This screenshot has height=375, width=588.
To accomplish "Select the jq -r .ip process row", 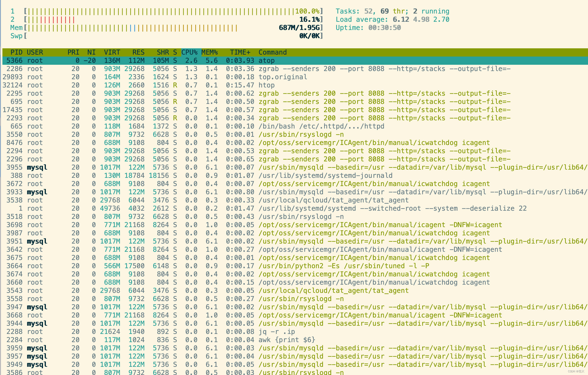I will (x=295, y=332).
